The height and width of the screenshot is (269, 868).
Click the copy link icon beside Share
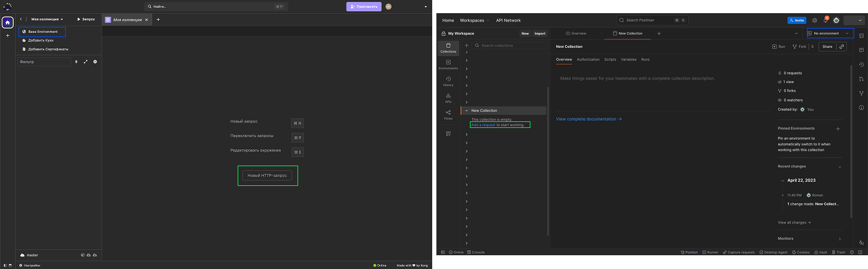click(842, 46)
